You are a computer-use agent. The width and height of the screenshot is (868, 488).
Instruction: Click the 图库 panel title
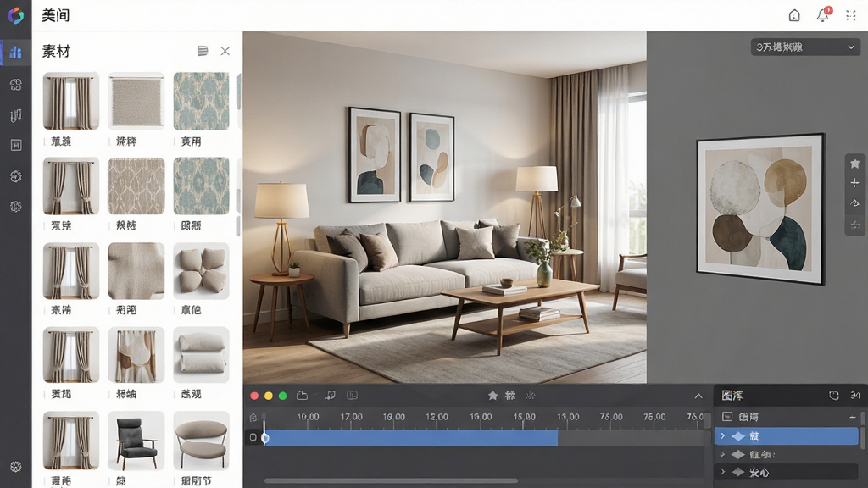[732, 396]
